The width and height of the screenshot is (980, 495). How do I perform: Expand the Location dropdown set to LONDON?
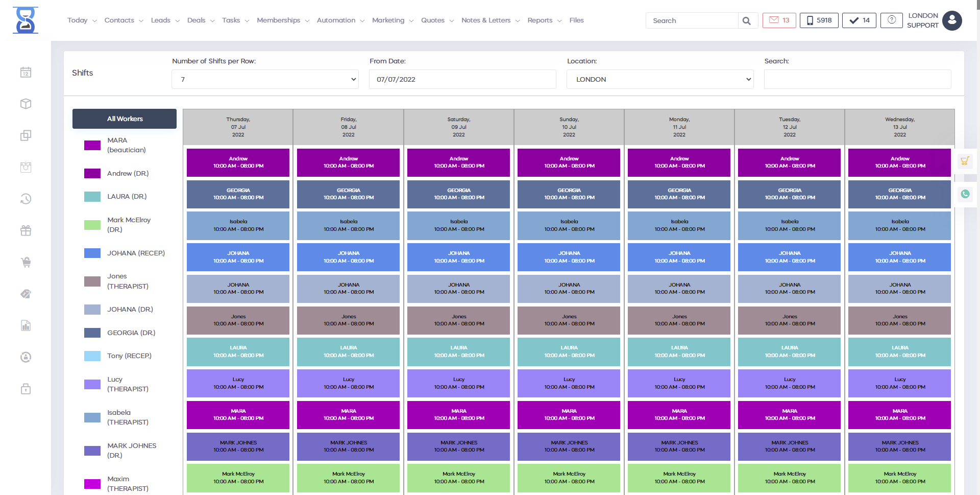(659, 80)
